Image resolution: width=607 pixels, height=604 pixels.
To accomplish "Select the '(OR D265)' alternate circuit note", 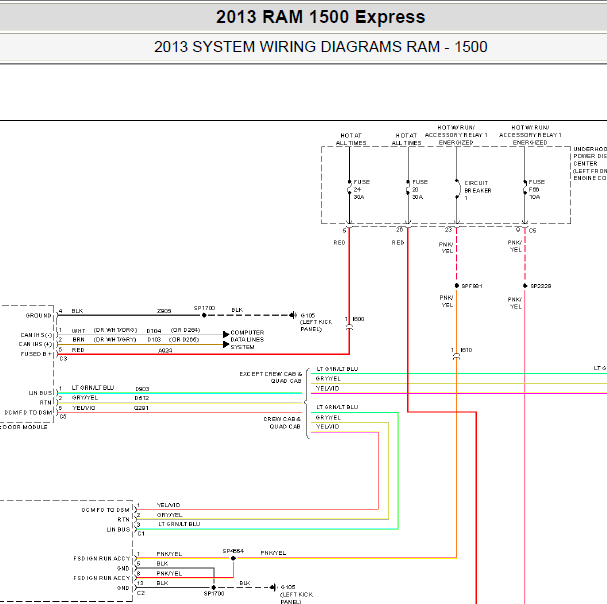I will click(184, 340).
